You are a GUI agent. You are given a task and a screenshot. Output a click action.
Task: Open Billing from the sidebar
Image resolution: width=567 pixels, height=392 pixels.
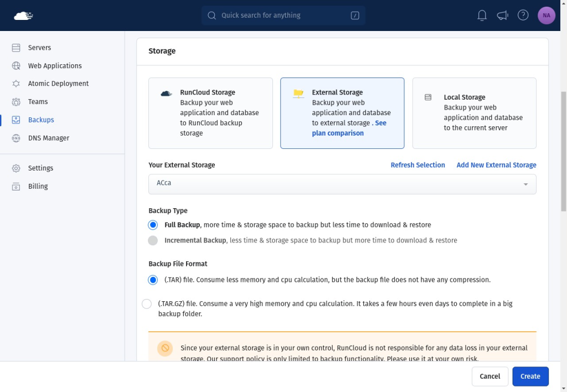(38, 186)
